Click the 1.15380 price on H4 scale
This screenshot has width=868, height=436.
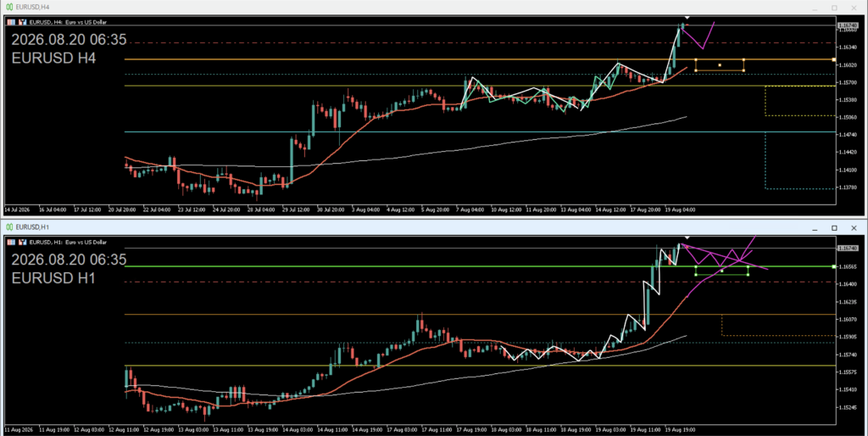tap(848, 100)
